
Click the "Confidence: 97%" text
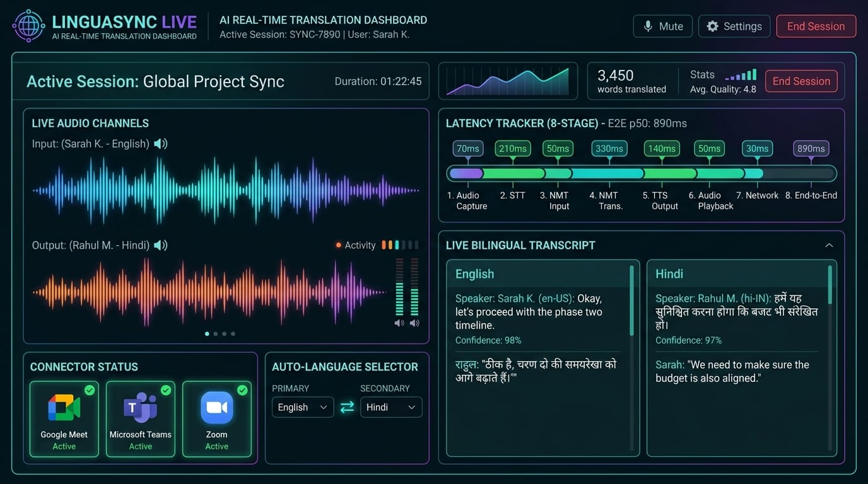688,340
